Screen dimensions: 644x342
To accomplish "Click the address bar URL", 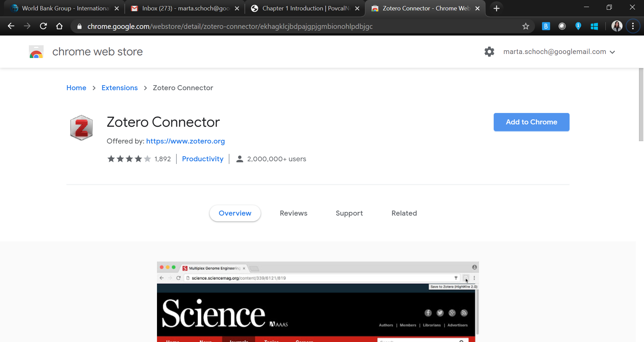I will pyautogui.click(x=230, y=26).
